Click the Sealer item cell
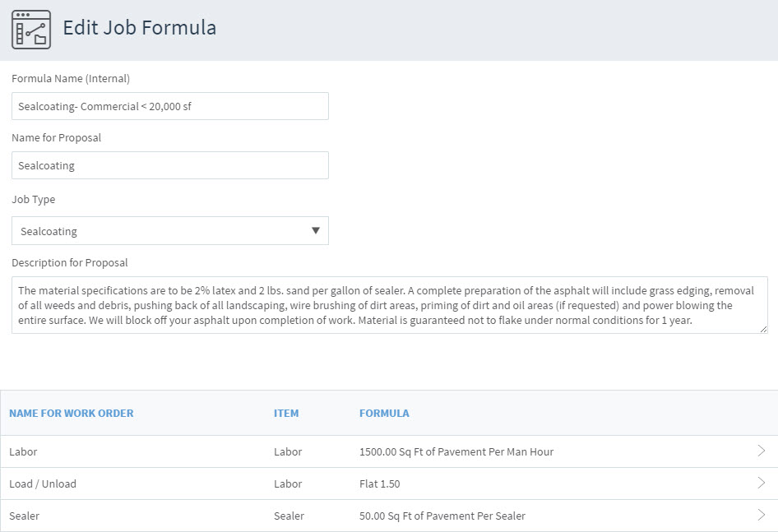Viewport: 778px width, 532px height. click(289, 516)
